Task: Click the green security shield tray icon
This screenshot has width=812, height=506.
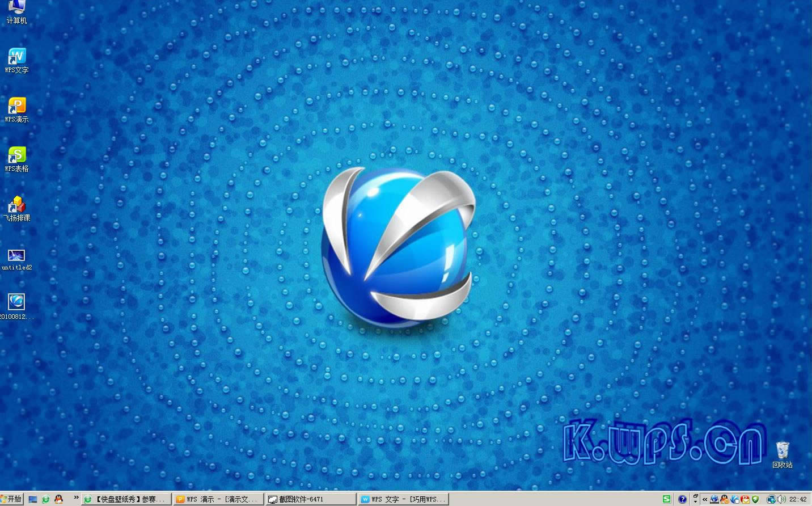Action: tap(755, 499)
